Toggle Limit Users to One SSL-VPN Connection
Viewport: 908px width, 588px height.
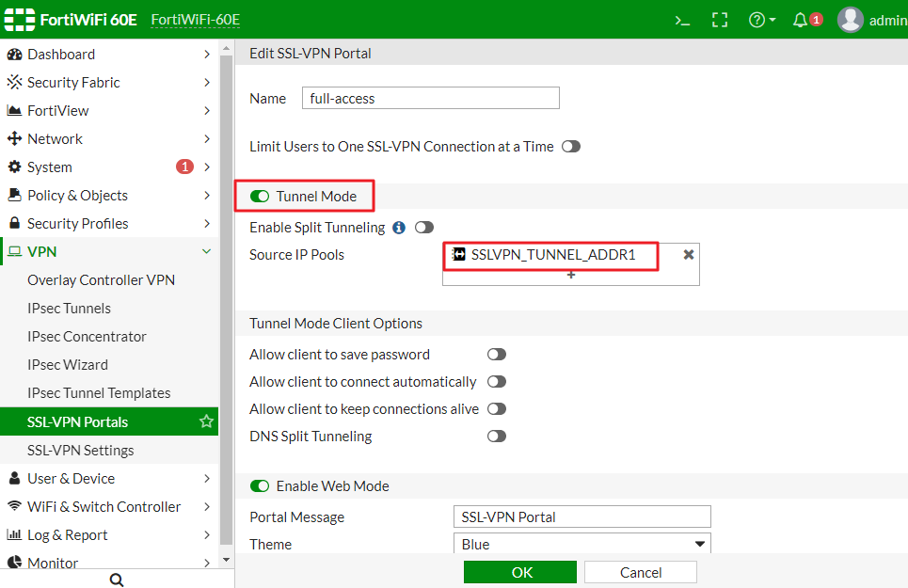click(x=571, y=147)
